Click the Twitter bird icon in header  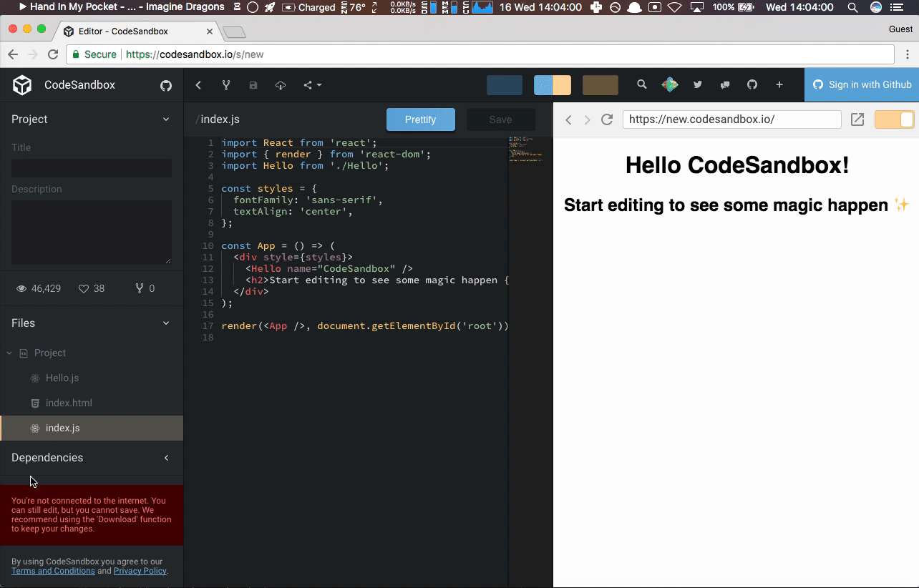click(697, 84)
